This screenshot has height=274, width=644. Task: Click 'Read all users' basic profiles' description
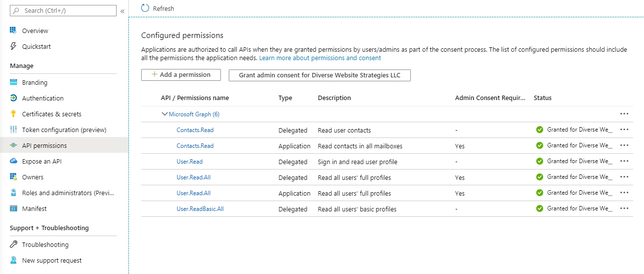pyautogui.click(x=357, y=209)
